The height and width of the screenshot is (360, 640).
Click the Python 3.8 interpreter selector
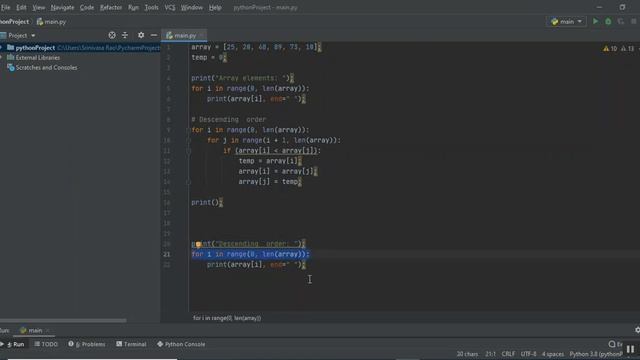point(596,354)
